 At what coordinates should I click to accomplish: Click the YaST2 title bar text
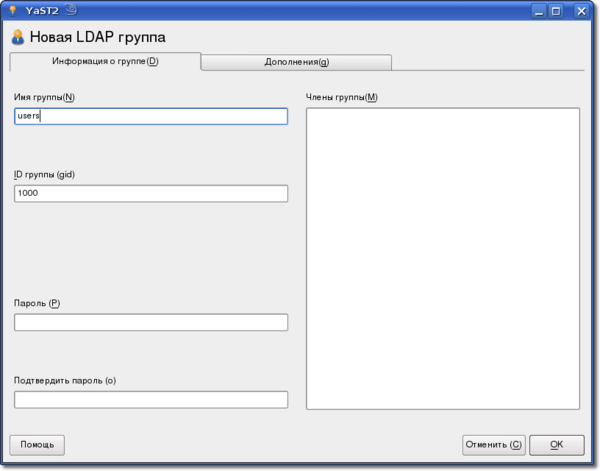pyautogui.click(x=43, y=10)
